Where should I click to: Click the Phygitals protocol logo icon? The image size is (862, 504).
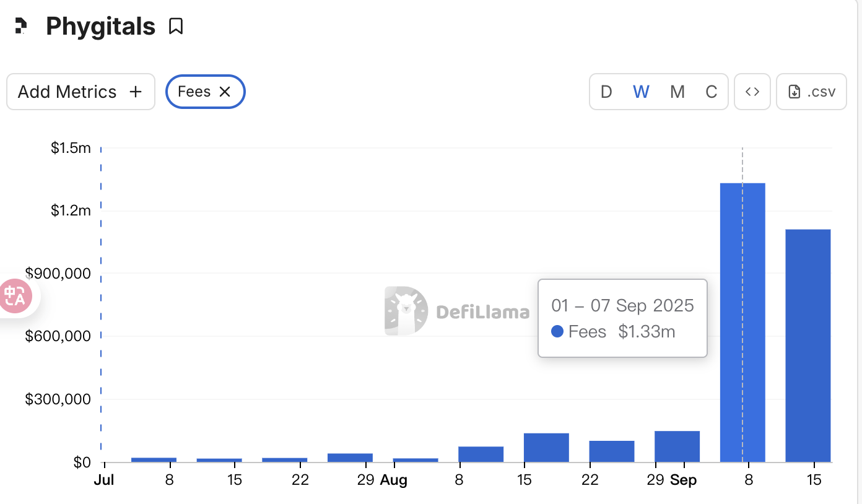(21, 27)
